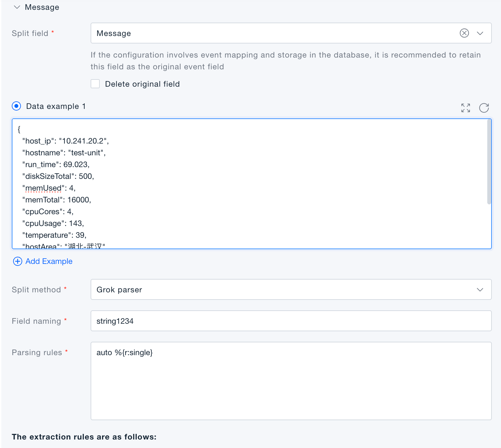Click the data example scrollbar thumb
The width and height of the screenshot is (501, 448).
[489, 162]
